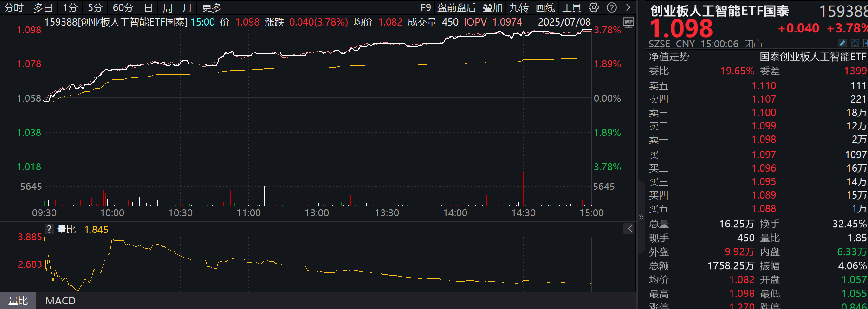Toggle the 九转 indicator
Image resolution: width=868 pixels, height=309 pixels.
pos(518,8)
